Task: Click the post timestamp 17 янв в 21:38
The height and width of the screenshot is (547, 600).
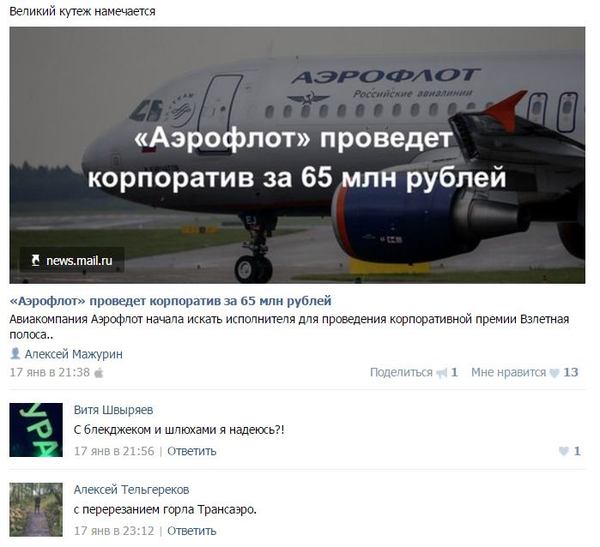Action: click(x=50, y=372)
